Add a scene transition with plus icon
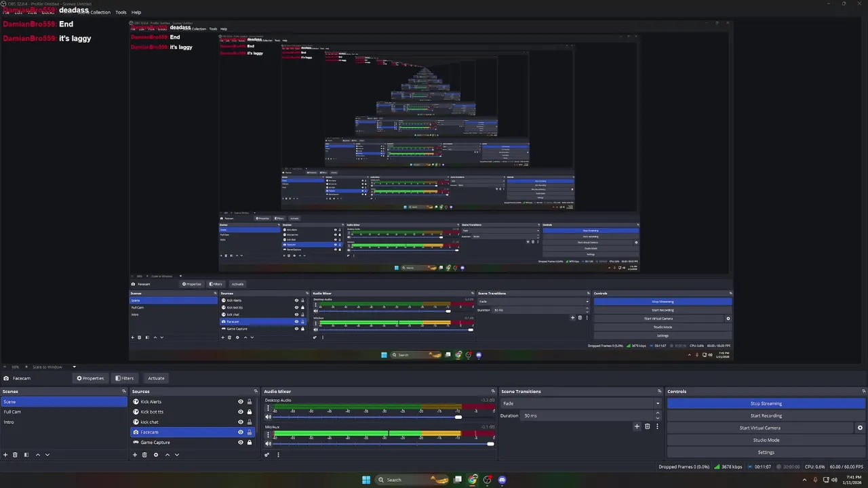This screenshot has height=488, width=868. pyautogui.click(x=637, y=426)
